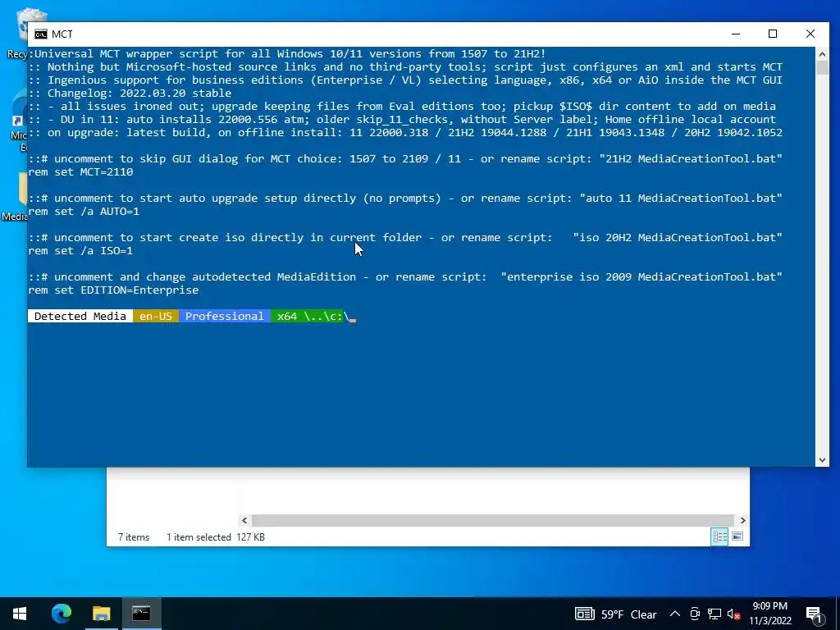This screenshot has height=630, width=840.
Task: Click the line 'rem set /a ISO=1'
Action: click(x=80, y=251)
